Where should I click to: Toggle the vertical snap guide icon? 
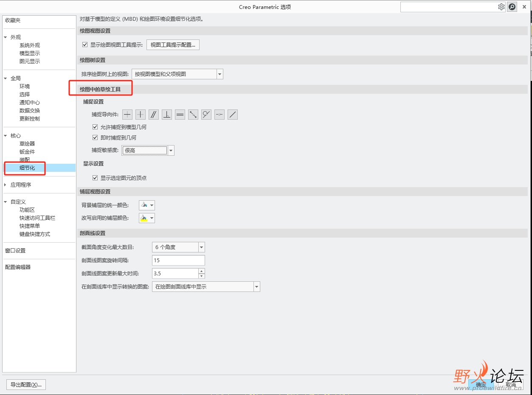point(141,115)
